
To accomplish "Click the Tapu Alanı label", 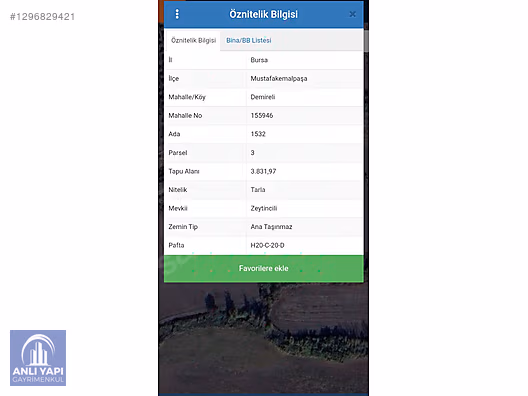I will [x=184, y=171].
